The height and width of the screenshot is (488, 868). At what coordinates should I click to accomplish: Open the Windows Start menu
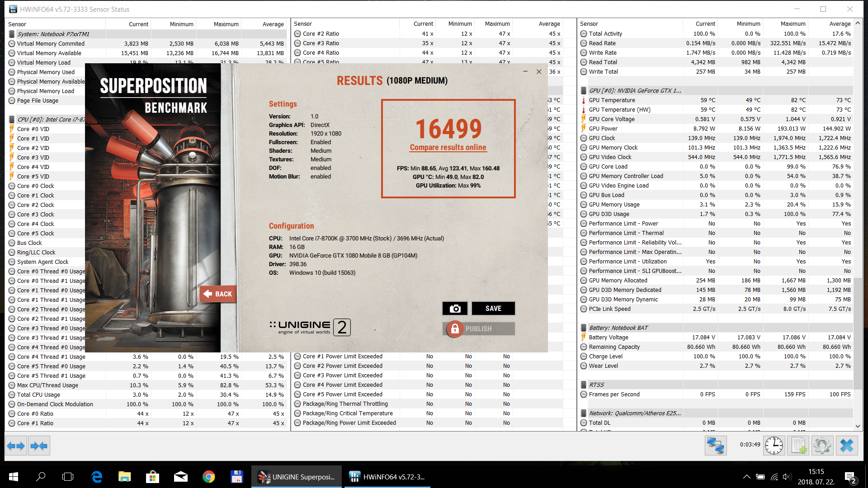pyautogui.click(x=14, y=477)
